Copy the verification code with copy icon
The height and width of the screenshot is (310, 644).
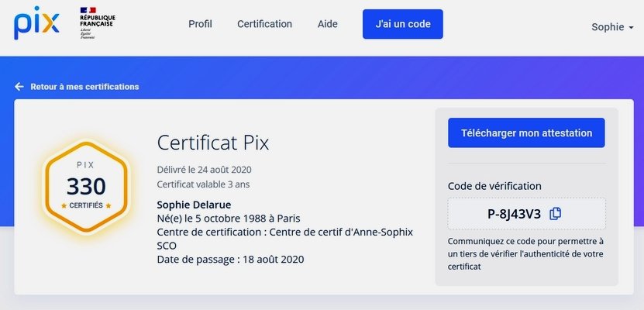[556, 213]
